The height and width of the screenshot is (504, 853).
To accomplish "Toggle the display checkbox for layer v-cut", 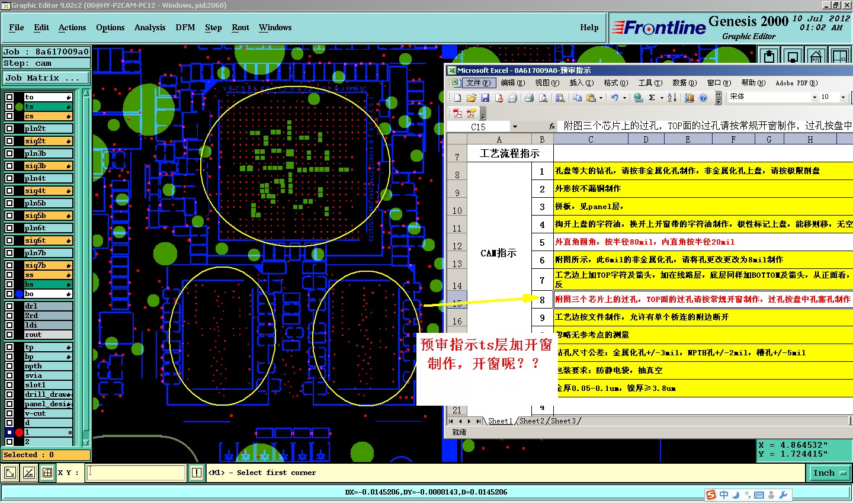I will click(x=9, y=413).
